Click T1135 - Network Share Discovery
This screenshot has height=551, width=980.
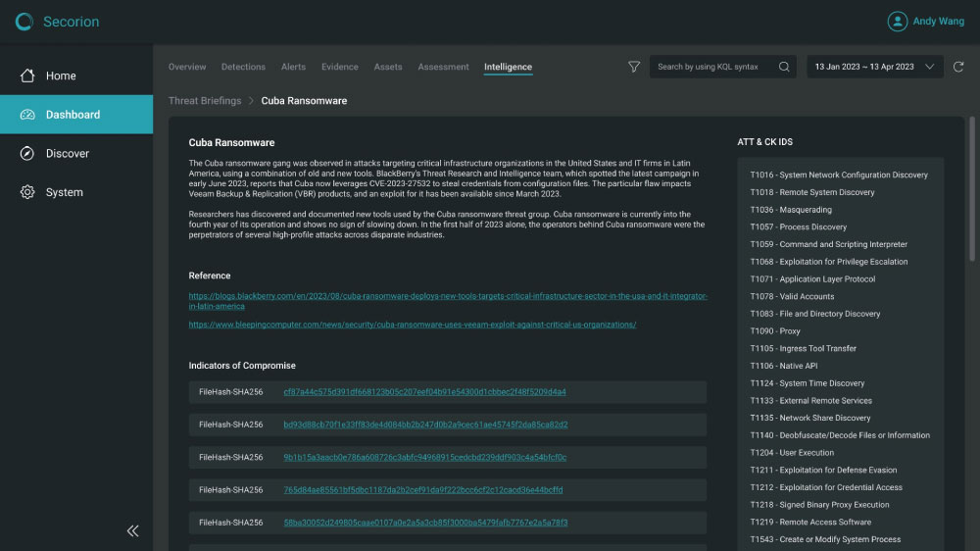pyautogui.click(x=810, y=418)
